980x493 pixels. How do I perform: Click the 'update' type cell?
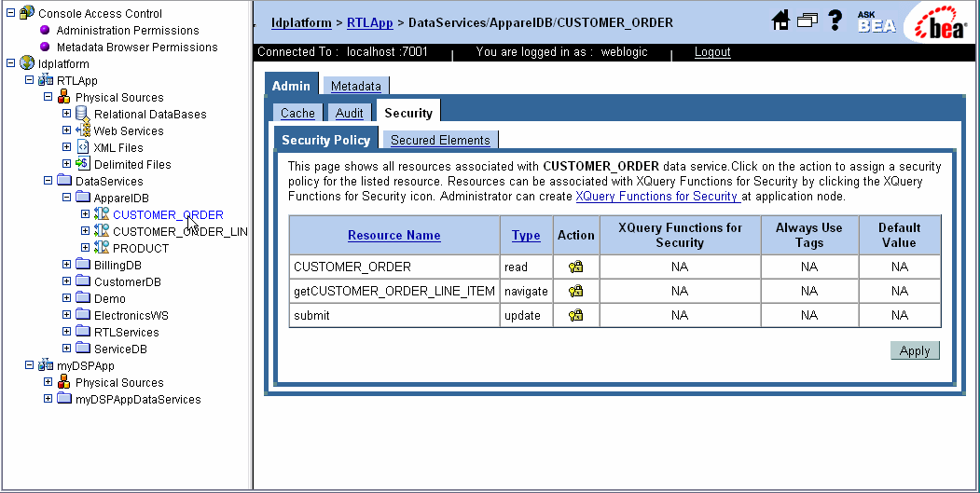tap(526, 316)
